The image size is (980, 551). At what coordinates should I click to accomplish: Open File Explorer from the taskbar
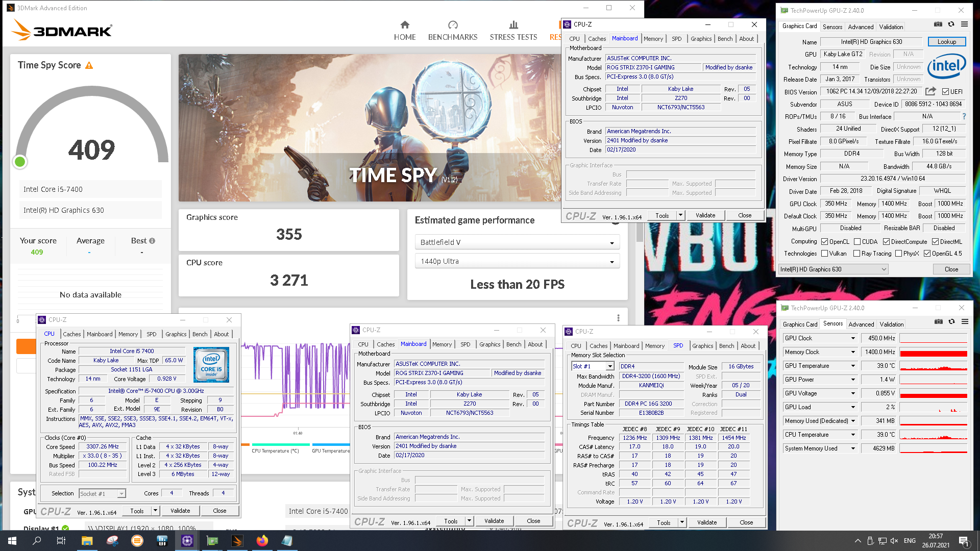[x=87, y=541]
